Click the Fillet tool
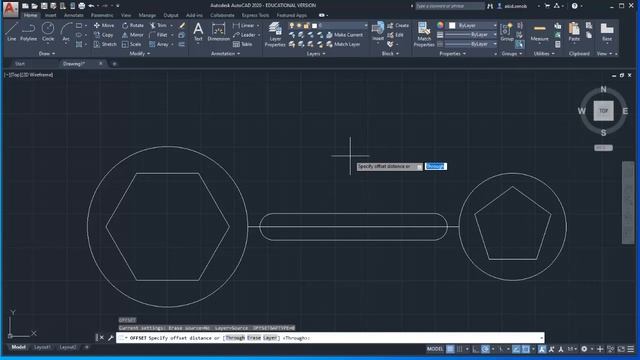 coord(158,35)
